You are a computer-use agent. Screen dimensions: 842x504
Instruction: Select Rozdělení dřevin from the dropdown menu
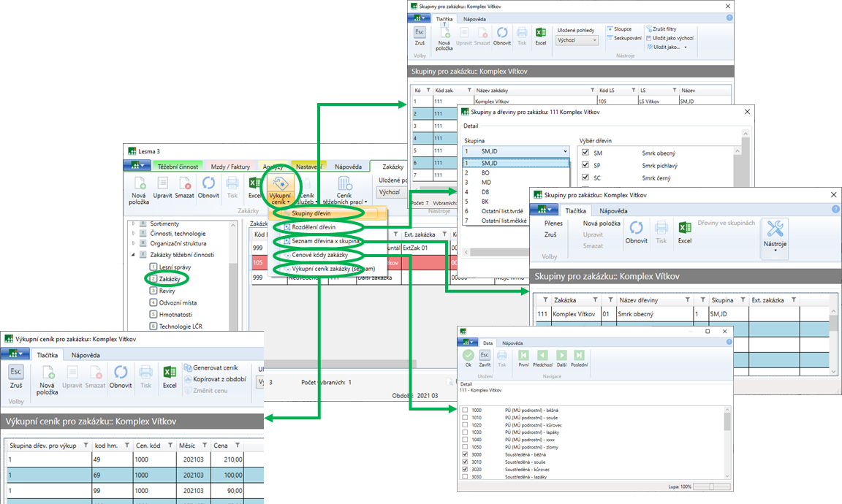click(x=316, y=227)
